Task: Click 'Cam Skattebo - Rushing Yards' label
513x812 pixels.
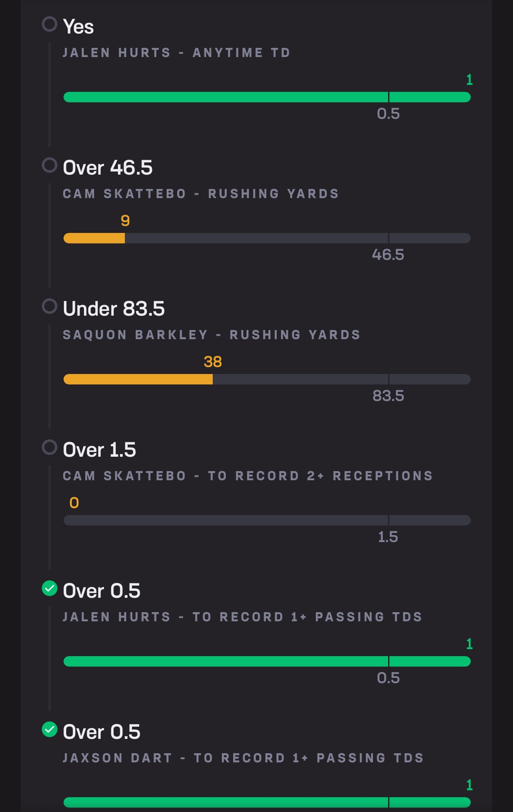Action: point(201,194)
